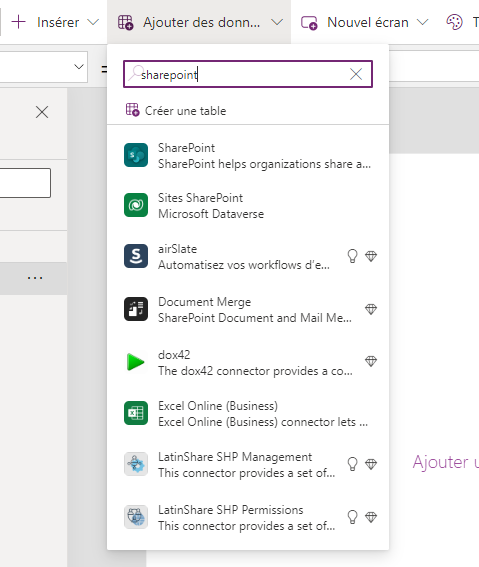
Task: Click in the sharepoint search field
Action: point(248,74)
